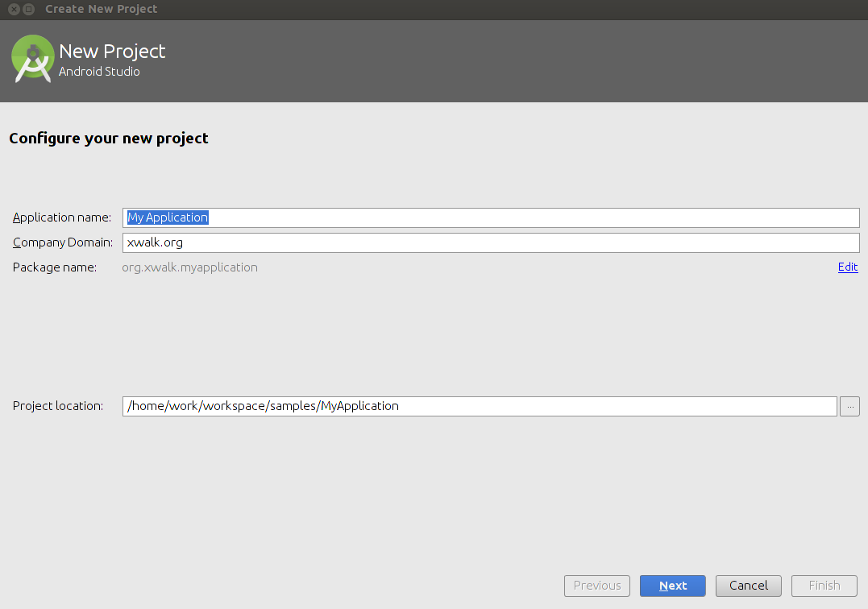
Task: Select the Project location path field
Action: pyautogui.click(x=480, y=407)
